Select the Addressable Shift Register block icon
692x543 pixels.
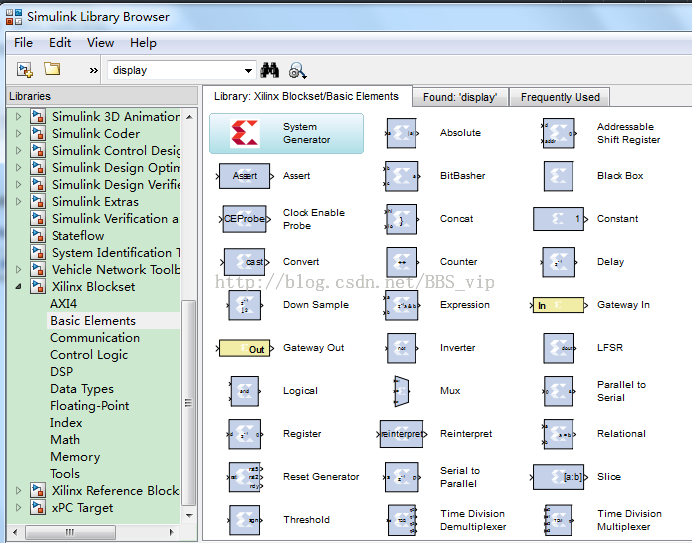point(558,133)
